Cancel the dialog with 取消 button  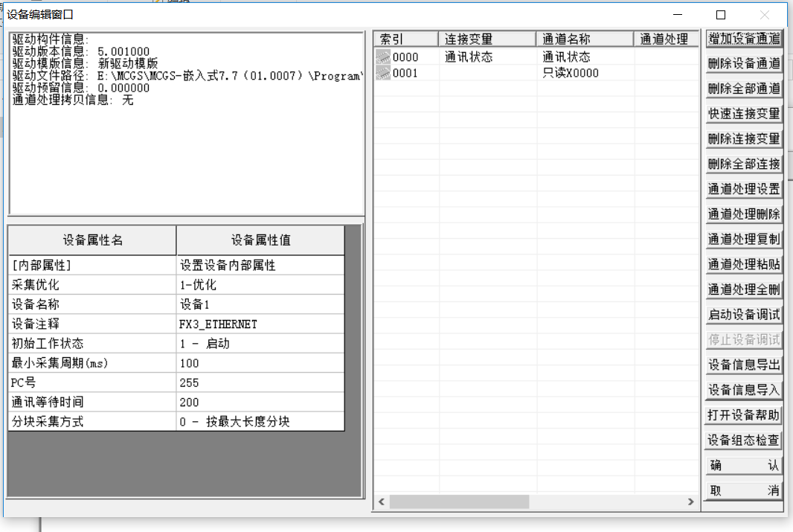coord(743,491)
